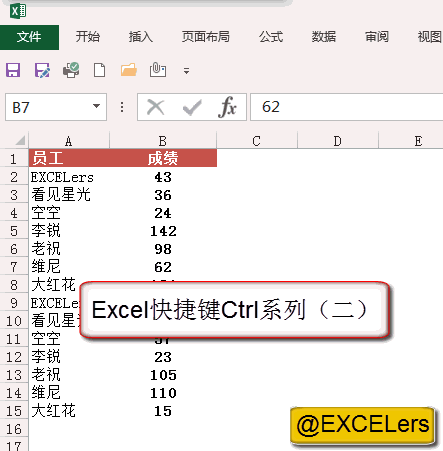
Task: Click the formula bar three-dot expander handle
Action: click(122, 107)
